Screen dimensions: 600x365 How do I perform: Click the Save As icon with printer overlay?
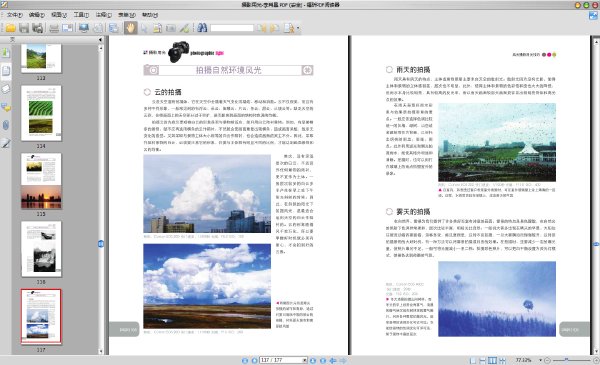coord(38,28)
